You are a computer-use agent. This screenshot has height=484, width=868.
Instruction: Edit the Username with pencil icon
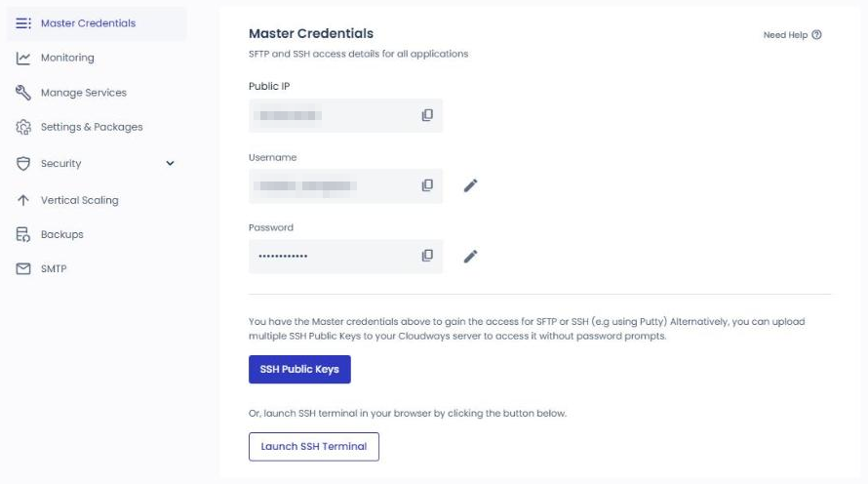click(470, 185)
